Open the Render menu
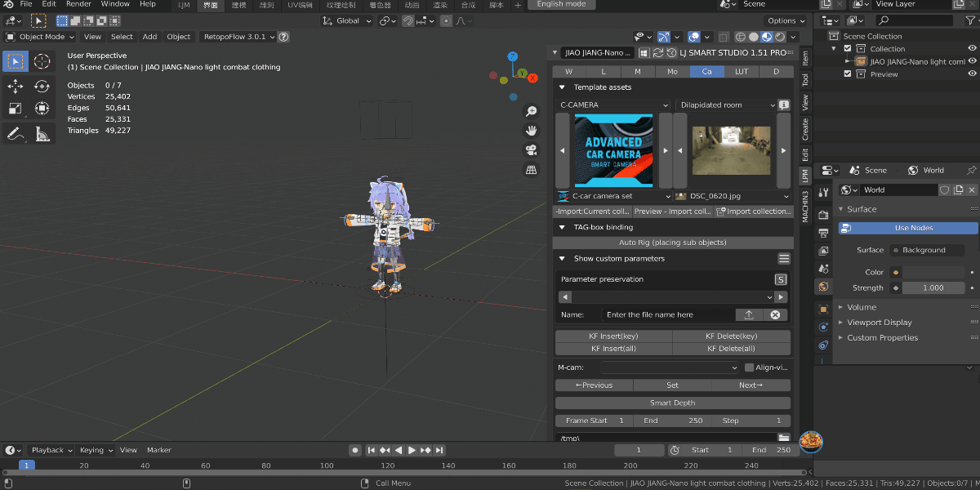Screen dimensions: 980x490 coord(78,4)
